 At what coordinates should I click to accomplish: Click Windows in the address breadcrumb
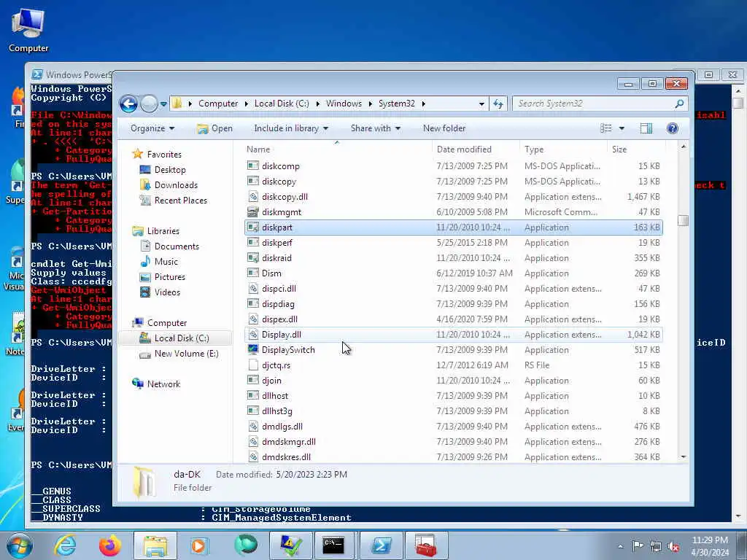344,104
